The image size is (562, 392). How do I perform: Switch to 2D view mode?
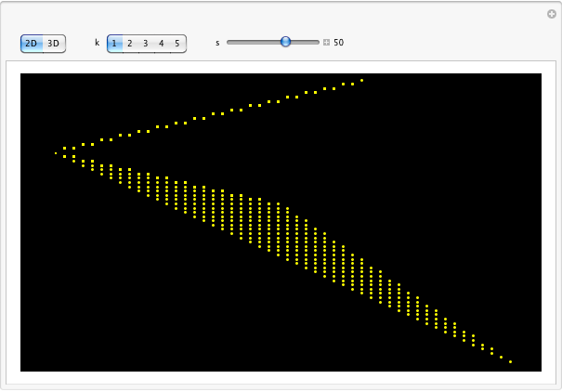coord(32,43)
